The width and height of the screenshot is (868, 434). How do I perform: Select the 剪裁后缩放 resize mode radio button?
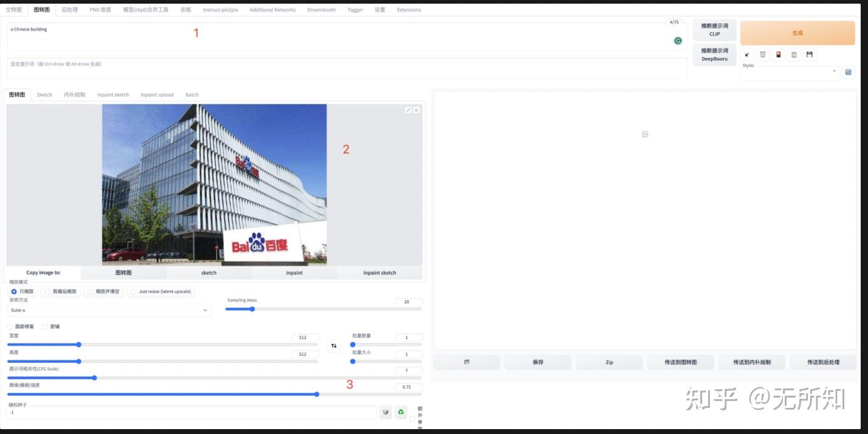(47, 292)
